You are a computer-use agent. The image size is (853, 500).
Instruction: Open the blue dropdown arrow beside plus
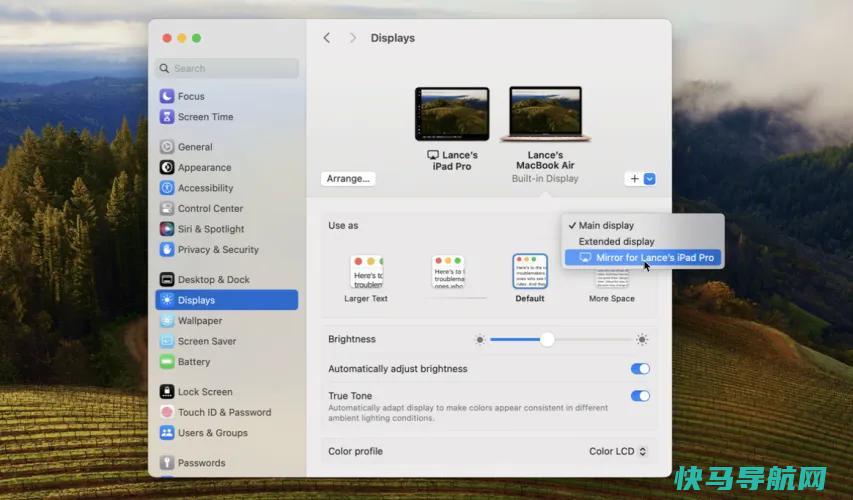coord(650,178)
